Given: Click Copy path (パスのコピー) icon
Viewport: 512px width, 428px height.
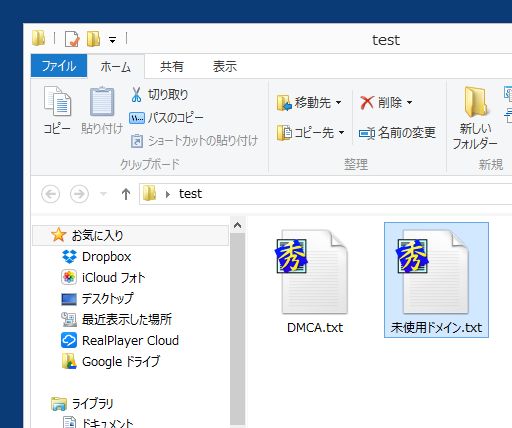Looking at the screenshot, I should tap(137, 118).
